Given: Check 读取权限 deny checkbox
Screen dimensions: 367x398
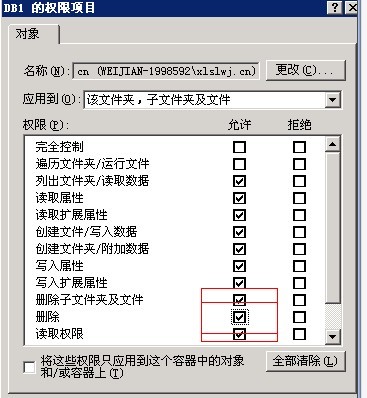Looking at the screenshot, I should coord(299,334).
